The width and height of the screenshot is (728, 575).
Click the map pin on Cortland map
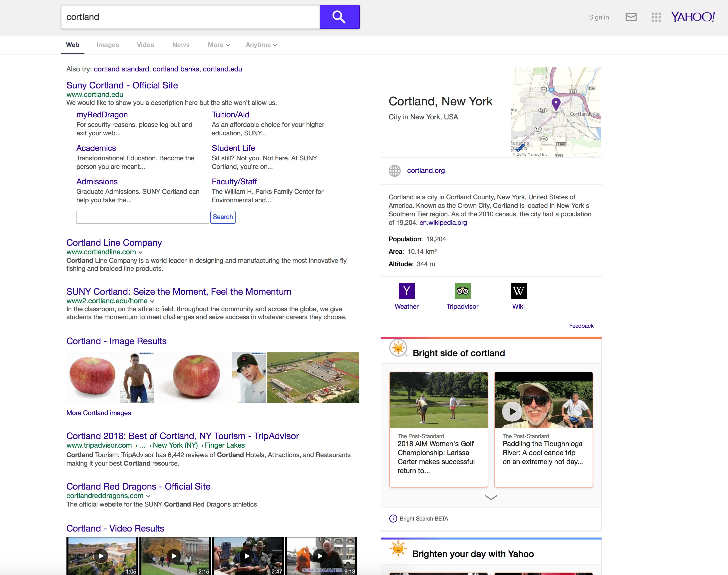point(556,104)
